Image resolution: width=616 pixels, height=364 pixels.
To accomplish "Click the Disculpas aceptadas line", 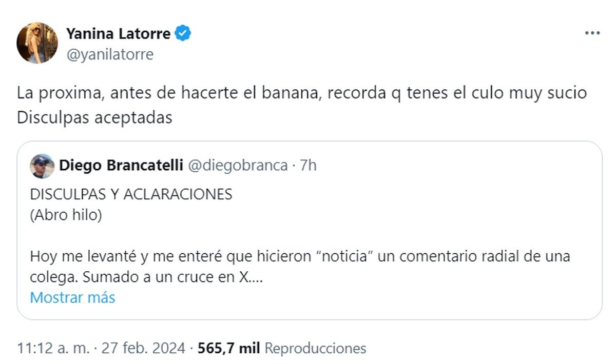I will pyautogui.click(x=94, y=117).
